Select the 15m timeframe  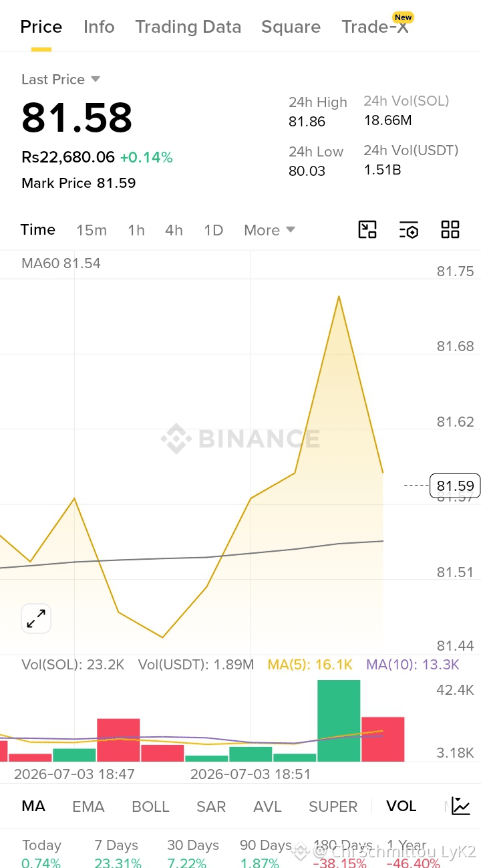point(92,230)
